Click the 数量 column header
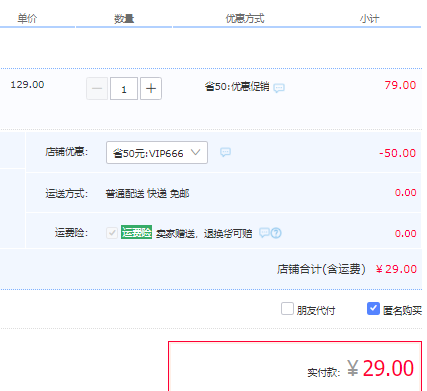 124,19
